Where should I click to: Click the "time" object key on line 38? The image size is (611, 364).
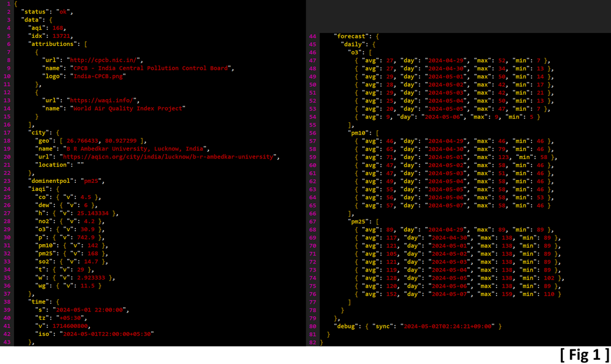(39, 302)
